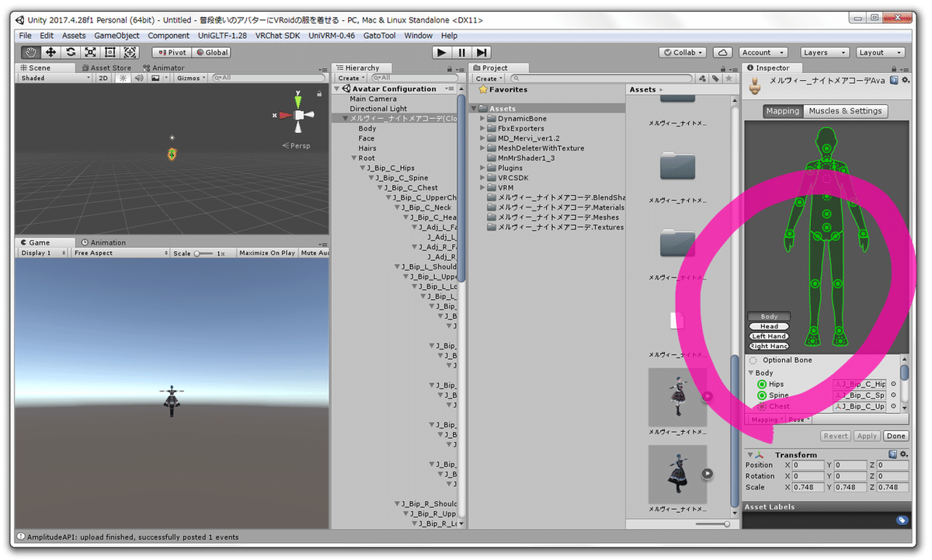
Task: Click the Revert button
Action: coord(835,437)
